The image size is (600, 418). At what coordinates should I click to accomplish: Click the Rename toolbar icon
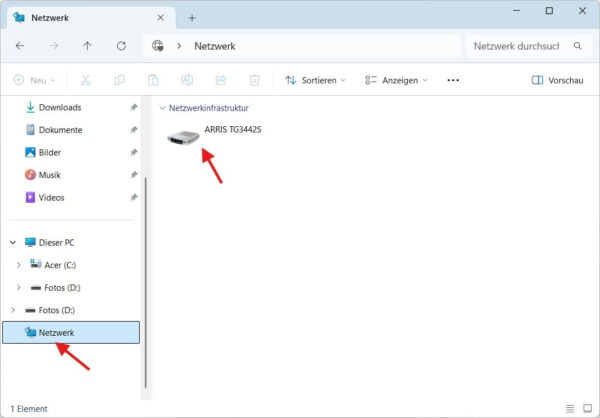coord(187,80)
